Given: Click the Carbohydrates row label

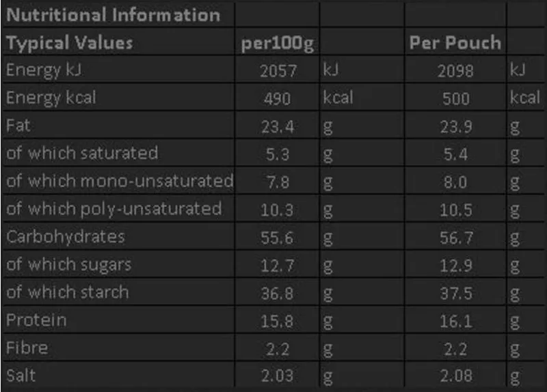Looking at the screenshot, I should coord(66,236).
